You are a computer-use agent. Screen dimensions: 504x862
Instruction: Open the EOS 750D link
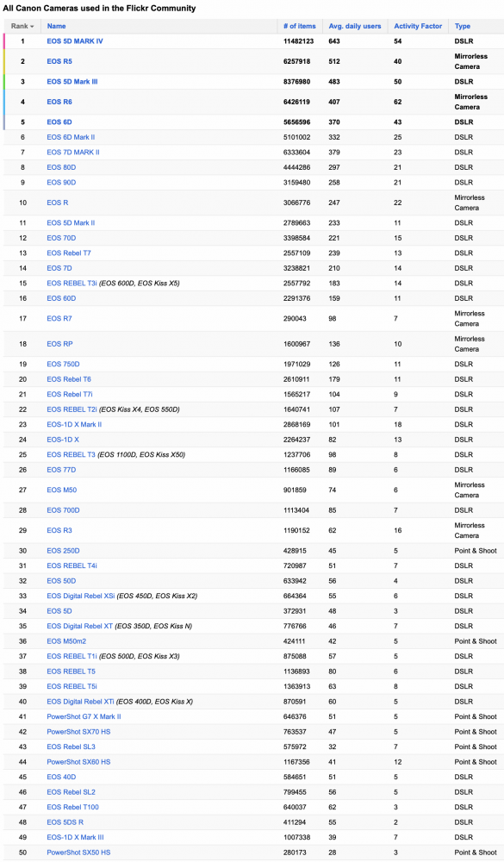pyautogui.click(x=63, y=365)
